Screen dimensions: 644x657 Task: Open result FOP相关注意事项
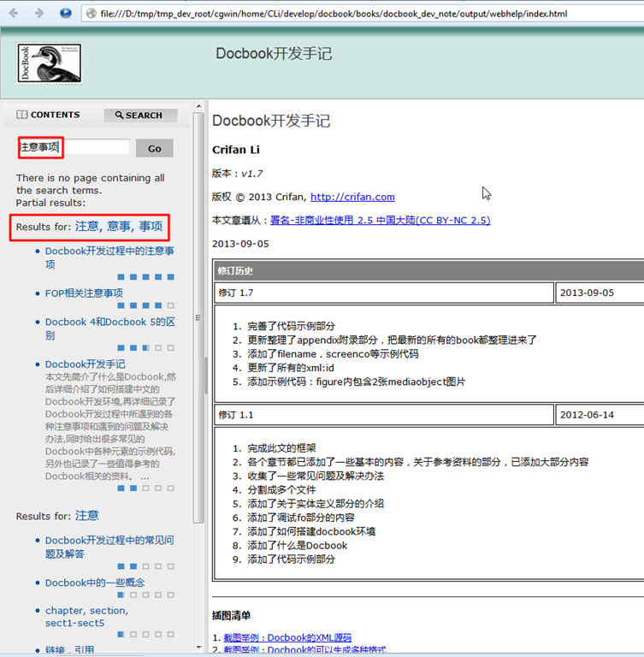[84, 293]
